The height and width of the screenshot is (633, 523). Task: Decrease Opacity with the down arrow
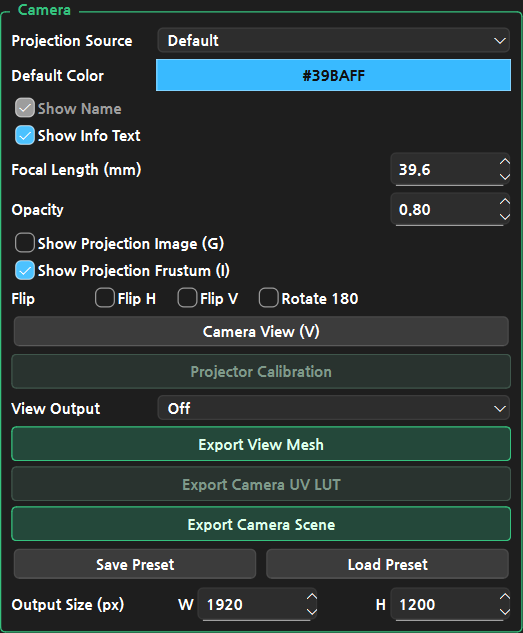click(x=504, y=217)
